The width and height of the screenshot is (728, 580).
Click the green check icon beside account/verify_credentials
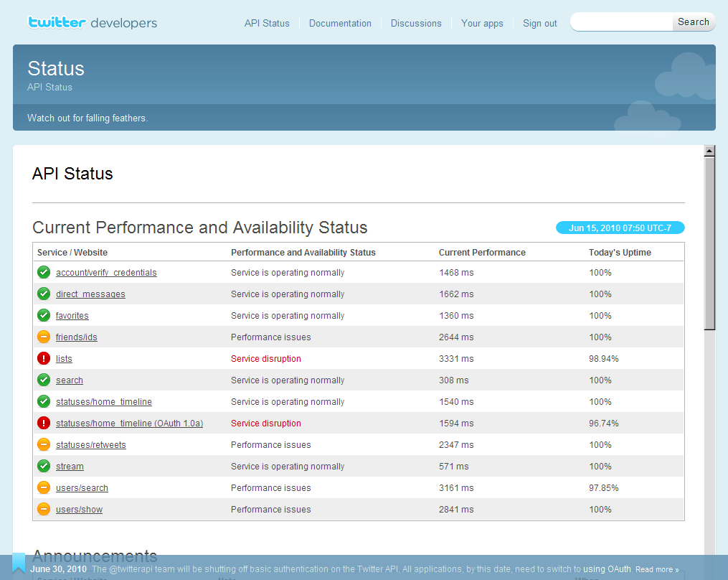click(44, 272)
